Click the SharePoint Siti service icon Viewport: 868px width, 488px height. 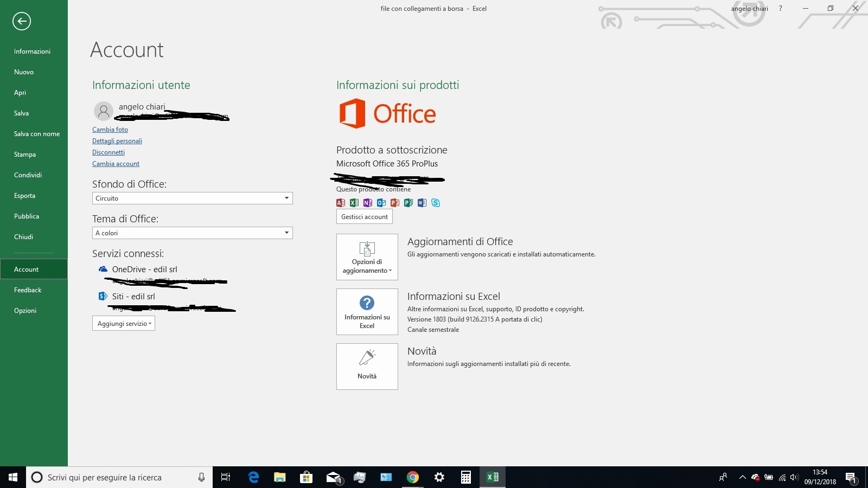[103, 296]
